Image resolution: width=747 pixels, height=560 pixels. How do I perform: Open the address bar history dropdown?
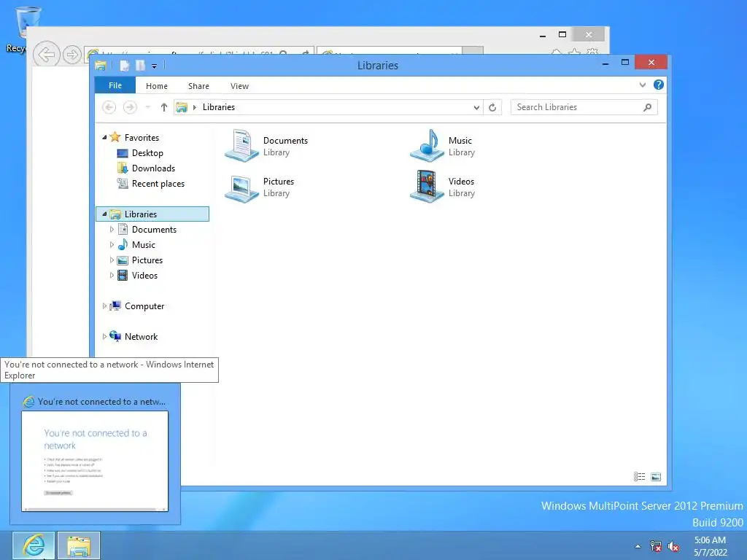tap(476, 108)
